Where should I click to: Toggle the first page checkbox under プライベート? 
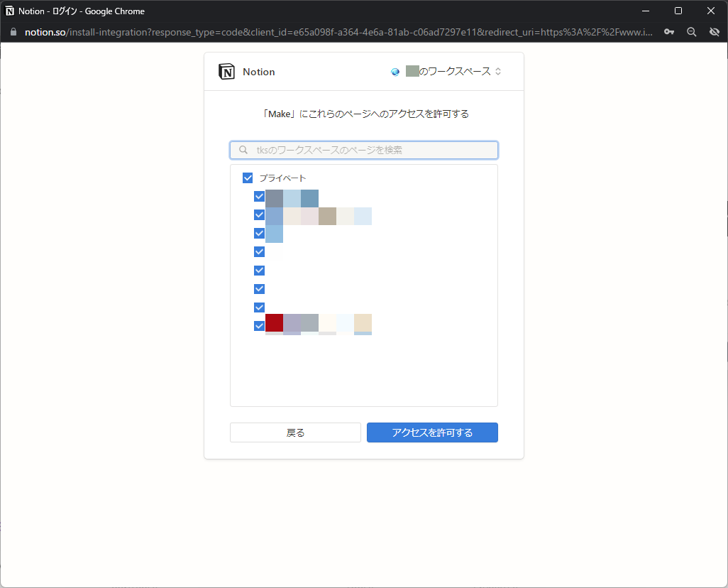pyautogui.click(x=259, y=197)
